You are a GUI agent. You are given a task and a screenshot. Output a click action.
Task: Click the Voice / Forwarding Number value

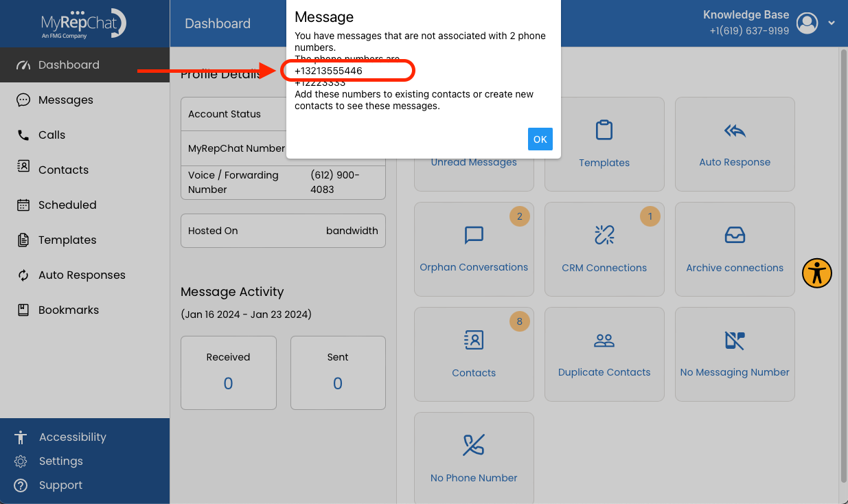point(334,182)
